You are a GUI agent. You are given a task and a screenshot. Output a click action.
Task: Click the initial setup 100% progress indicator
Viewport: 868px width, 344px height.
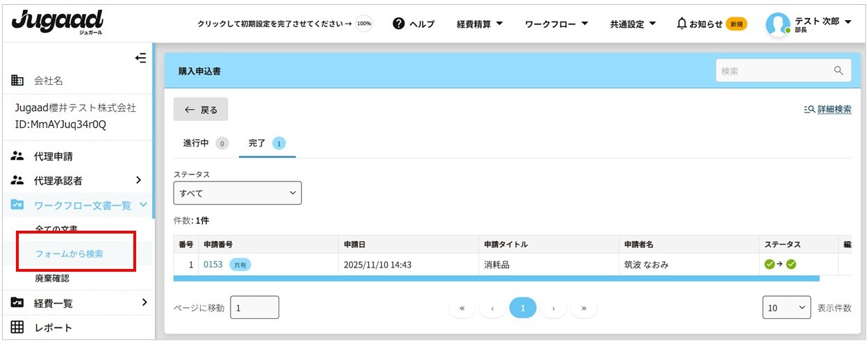(364, 24)
